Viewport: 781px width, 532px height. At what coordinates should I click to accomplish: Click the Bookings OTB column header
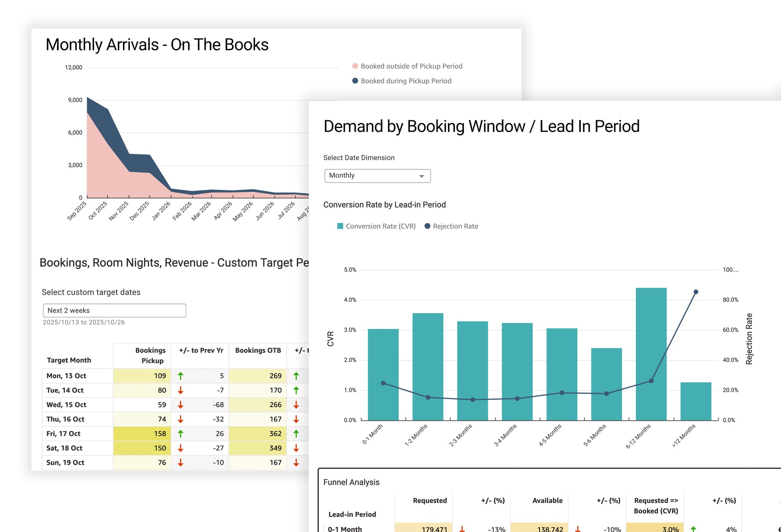coord(258,350)
